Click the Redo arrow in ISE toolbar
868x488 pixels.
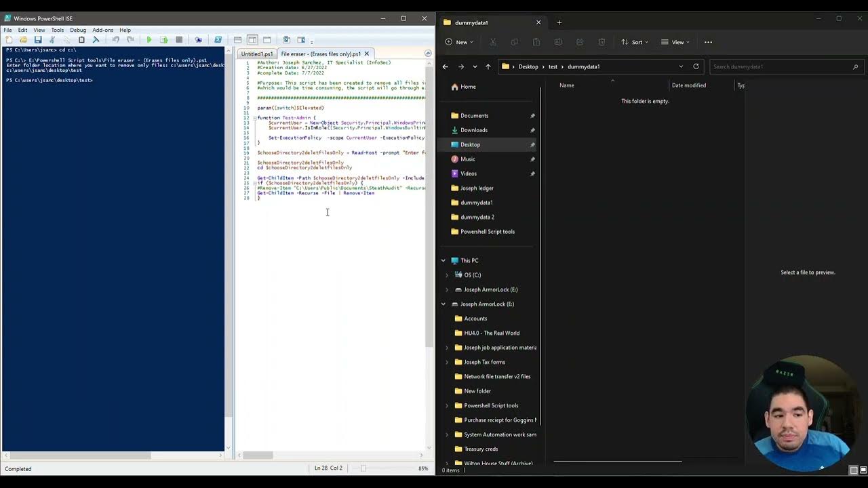pos(130,40)
